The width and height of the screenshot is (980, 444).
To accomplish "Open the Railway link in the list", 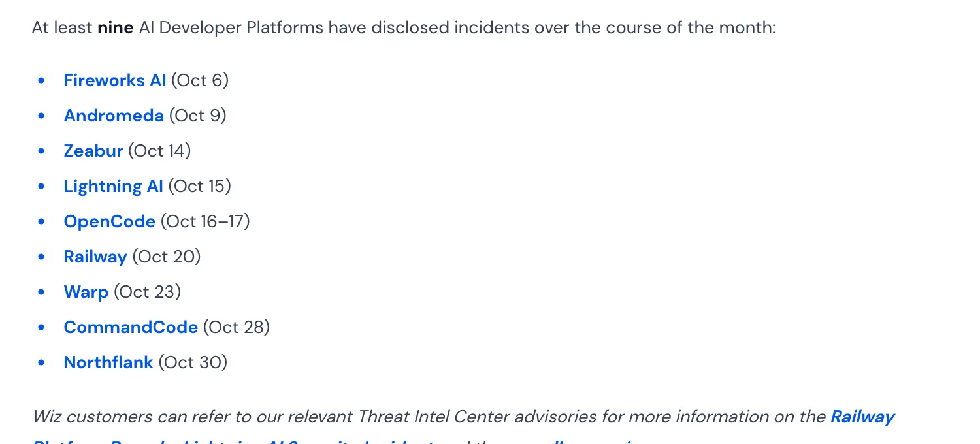I will 95,257.
